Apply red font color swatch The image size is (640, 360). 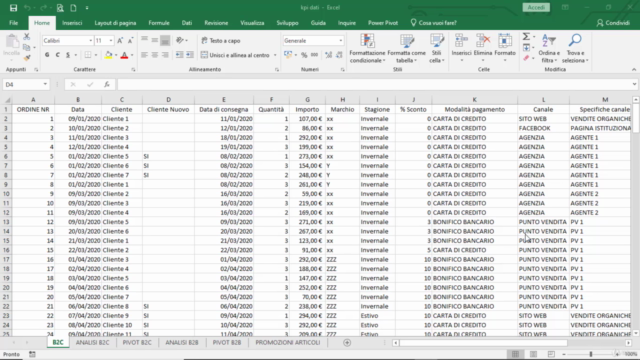(124, 55)
